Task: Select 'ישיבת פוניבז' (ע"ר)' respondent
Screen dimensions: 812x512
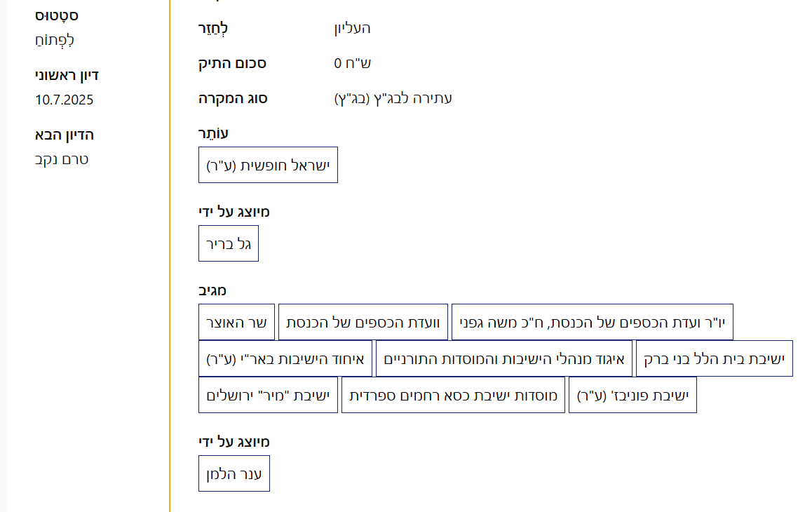Action: pos(632,394)
